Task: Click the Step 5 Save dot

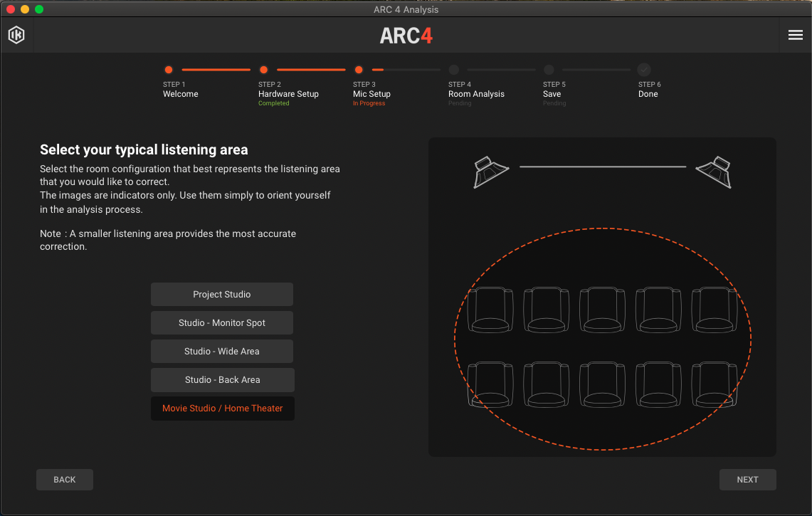Action: [x=549, y=70]
